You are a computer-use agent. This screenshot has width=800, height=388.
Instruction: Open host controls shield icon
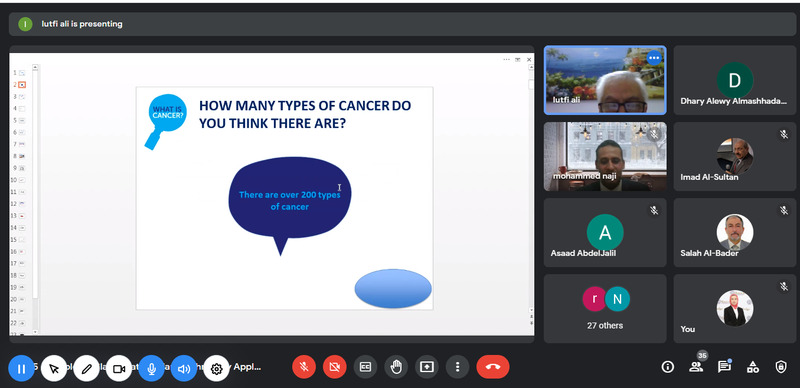tap(781, 367)
